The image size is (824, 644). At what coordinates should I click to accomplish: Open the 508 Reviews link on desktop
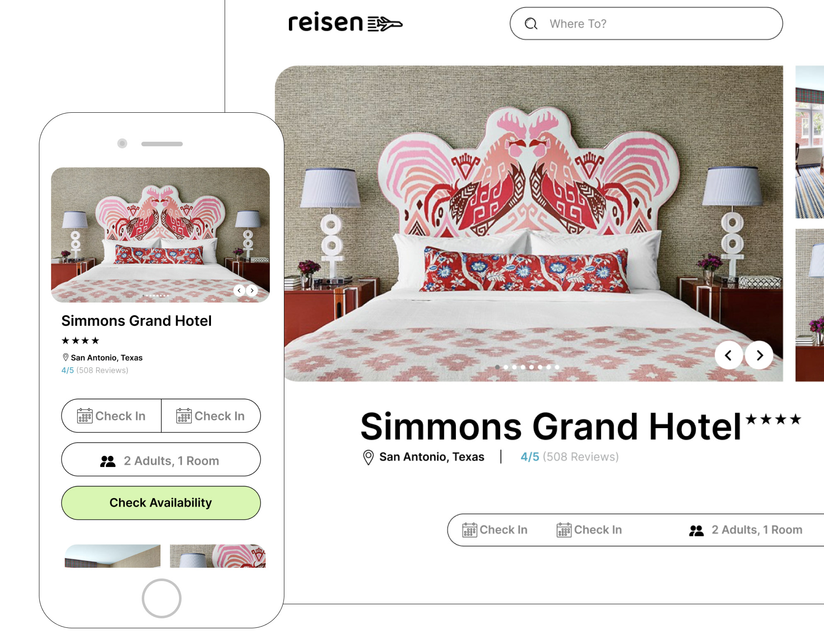pyautogui.click(x=580, y=457)
